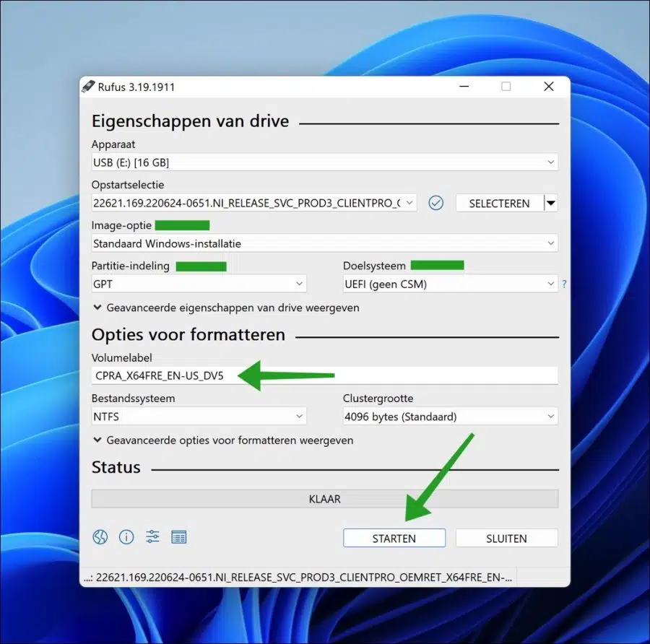
Task: Open the About info icon
Action: pos(126,537)
